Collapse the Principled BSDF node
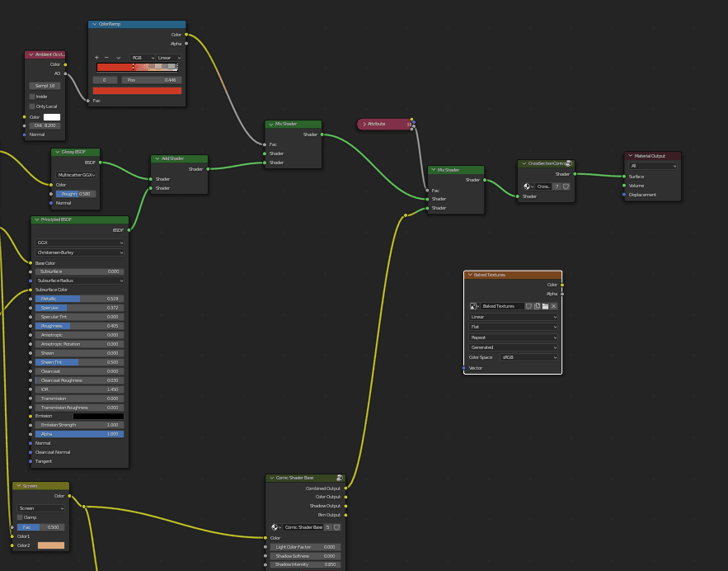Screen dimensions: 728x571 pos(36,219)
